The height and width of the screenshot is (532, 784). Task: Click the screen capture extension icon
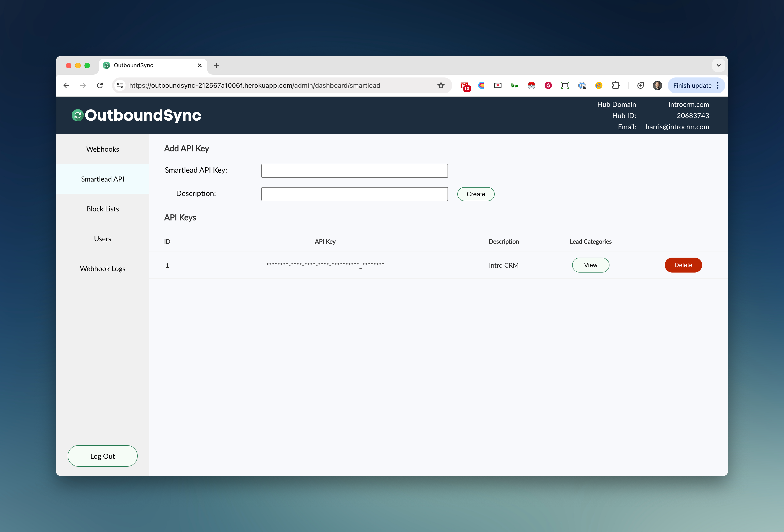point(565,85)
